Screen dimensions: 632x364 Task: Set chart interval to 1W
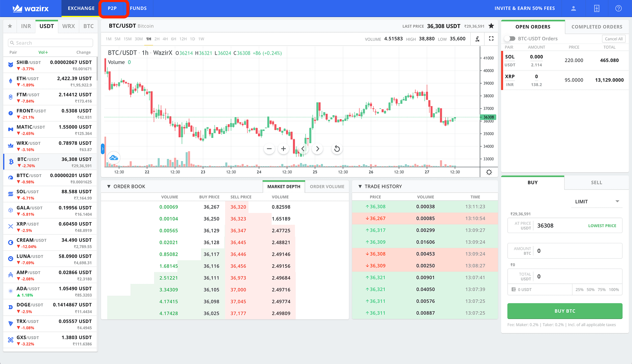click(201, 39)
